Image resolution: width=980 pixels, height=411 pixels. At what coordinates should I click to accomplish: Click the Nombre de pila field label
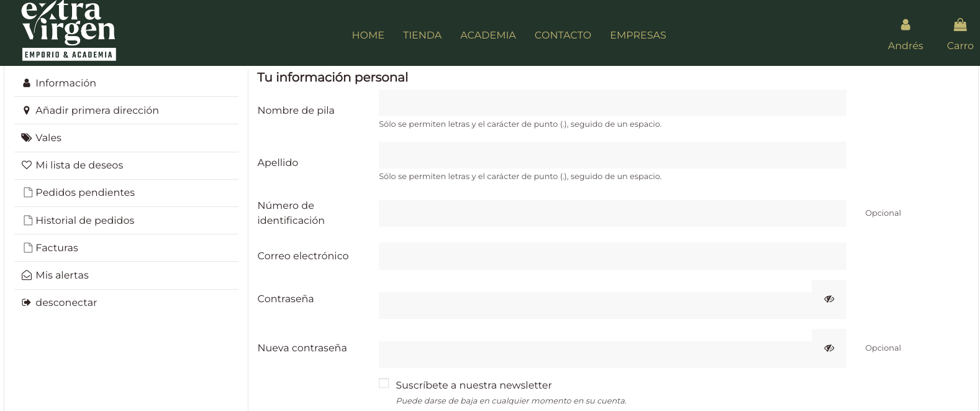tap(296, 110)
